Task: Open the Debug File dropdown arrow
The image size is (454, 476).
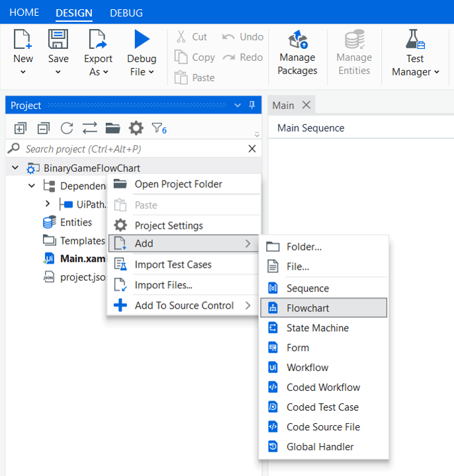Action: (151, 72)
